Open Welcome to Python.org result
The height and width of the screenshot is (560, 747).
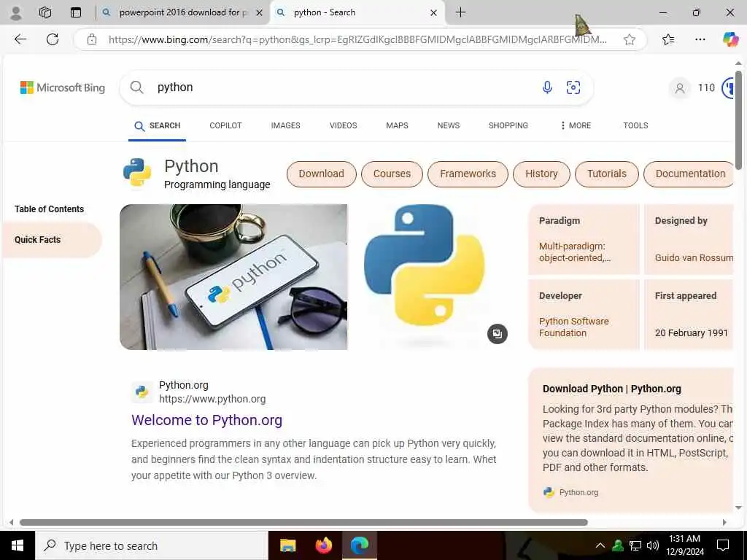point(206,420)
